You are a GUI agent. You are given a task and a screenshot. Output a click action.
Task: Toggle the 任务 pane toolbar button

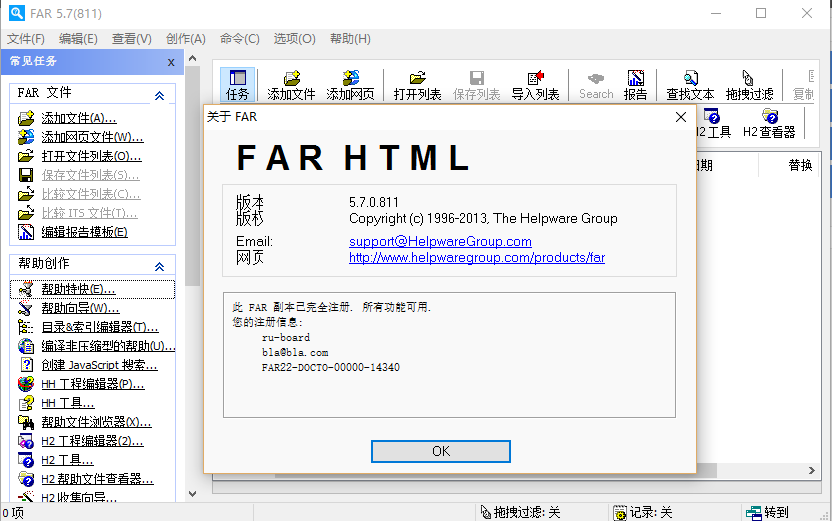237,84
